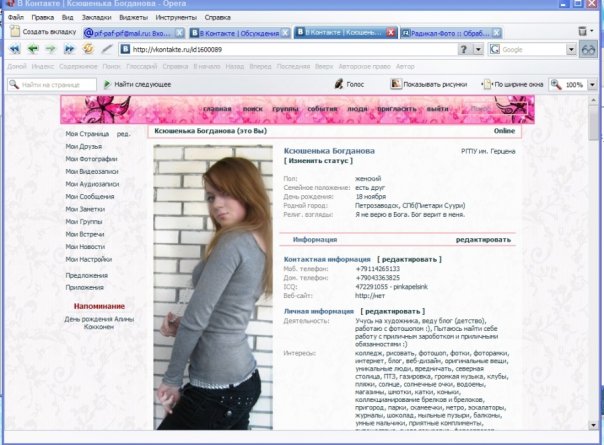Reload the page with the refresh icon
The width and height of the screenshot is (604, 445).
88,49
